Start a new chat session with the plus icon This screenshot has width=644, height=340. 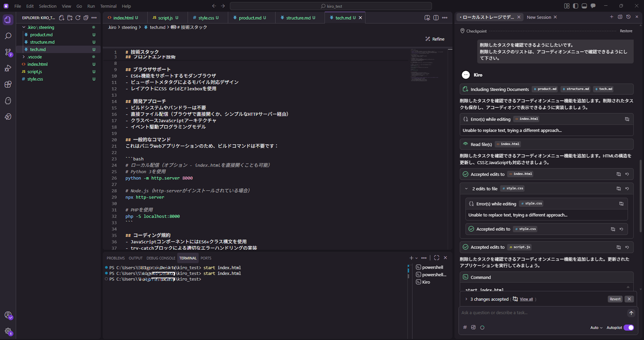click(611, 17)
